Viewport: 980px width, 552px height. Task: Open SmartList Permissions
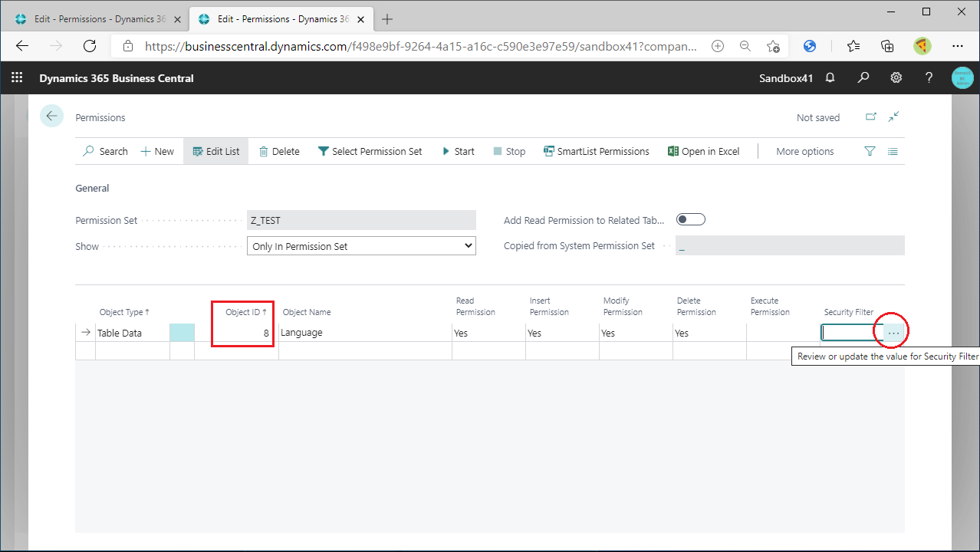tap(597, 151)
